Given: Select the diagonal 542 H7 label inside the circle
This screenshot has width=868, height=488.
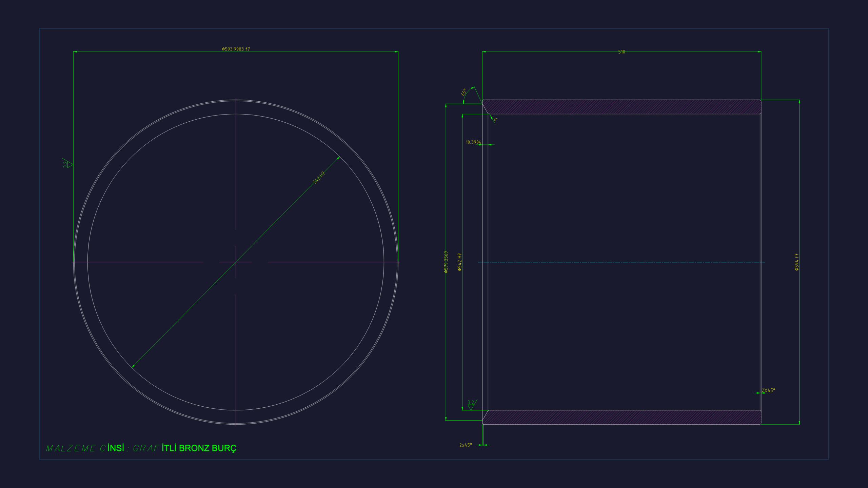Looking at the screenshot, I should (x=319, y=178).
